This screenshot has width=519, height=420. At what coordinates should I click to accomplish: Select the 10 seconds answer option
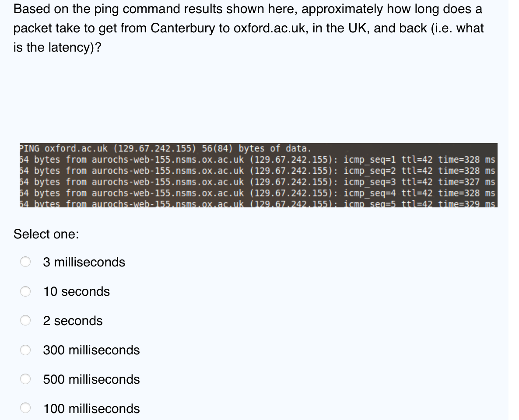[25, 291]
